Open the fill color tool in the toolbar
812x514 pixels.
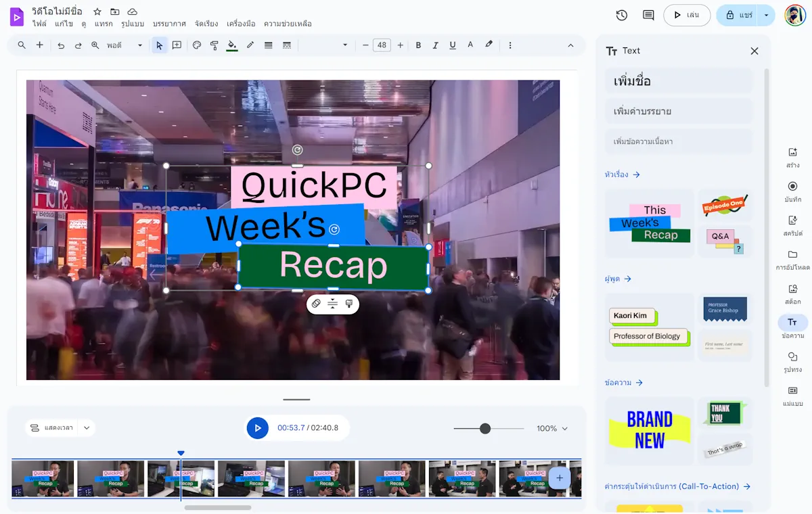pyautogui.click(x=232, y=45)
